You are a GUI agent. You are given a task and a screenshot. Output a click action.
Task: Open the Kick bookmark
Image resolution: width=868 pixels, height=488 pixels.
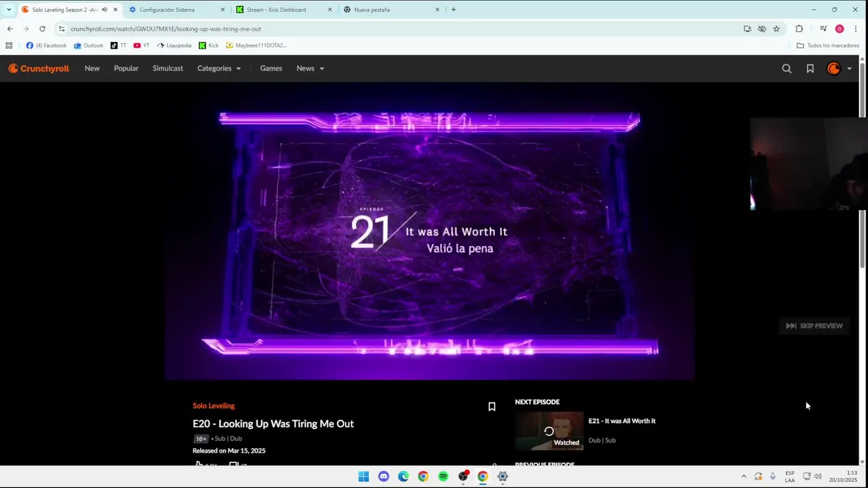(209, 45)
